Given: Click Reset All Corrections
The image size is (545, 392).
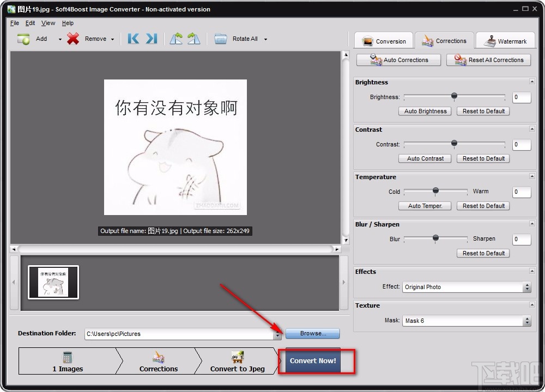Looking at the screenshot, I should (488, 60).
